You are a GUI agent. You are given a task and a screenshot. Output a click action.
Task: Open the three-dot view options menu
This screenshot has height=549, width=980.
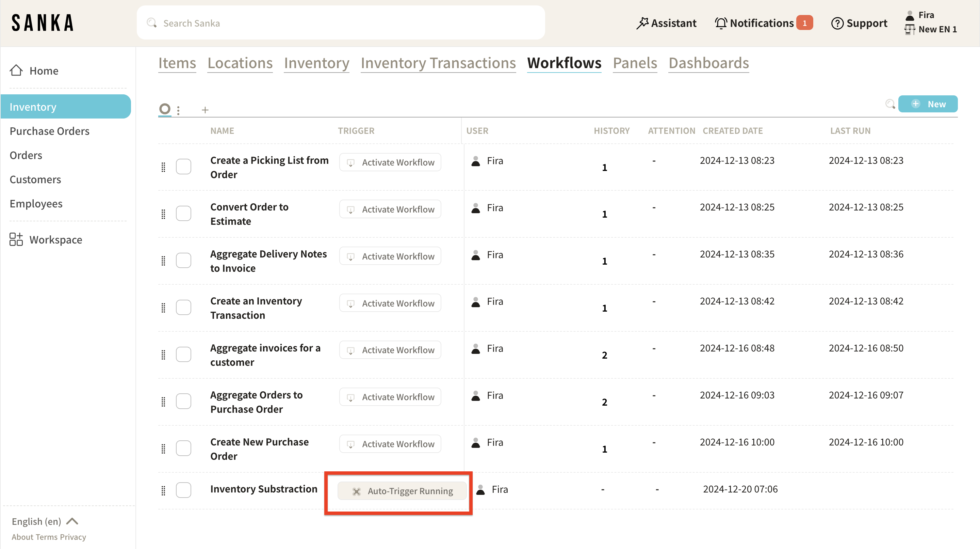click(178, 110)
